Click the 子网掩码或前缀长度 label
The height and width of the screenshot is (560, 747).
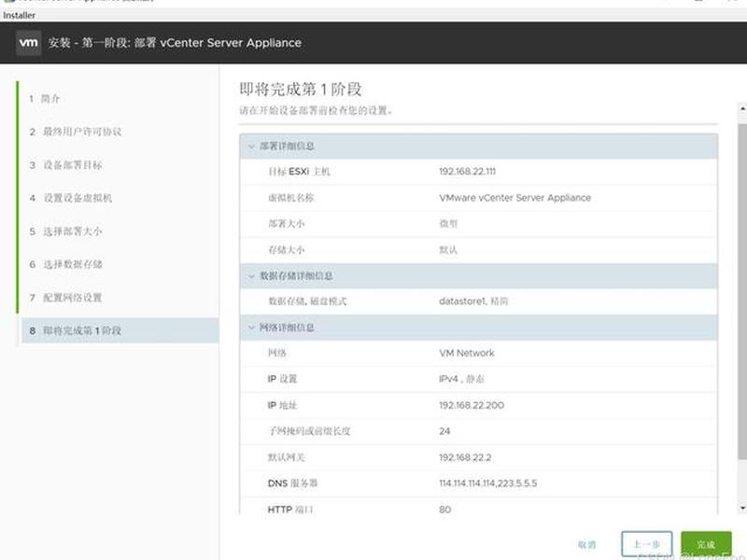pos(309,431)
